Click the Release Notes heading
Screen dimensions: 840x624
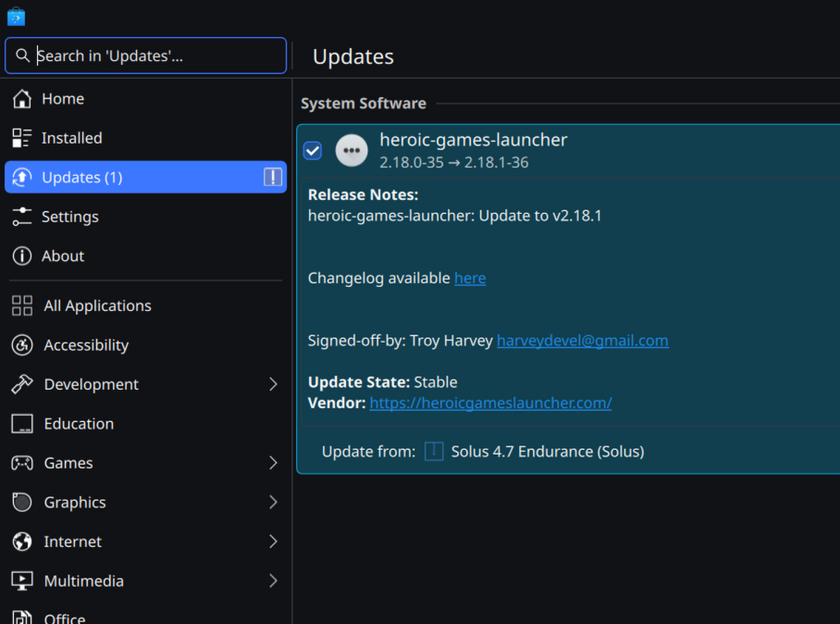tap(364, 194)
